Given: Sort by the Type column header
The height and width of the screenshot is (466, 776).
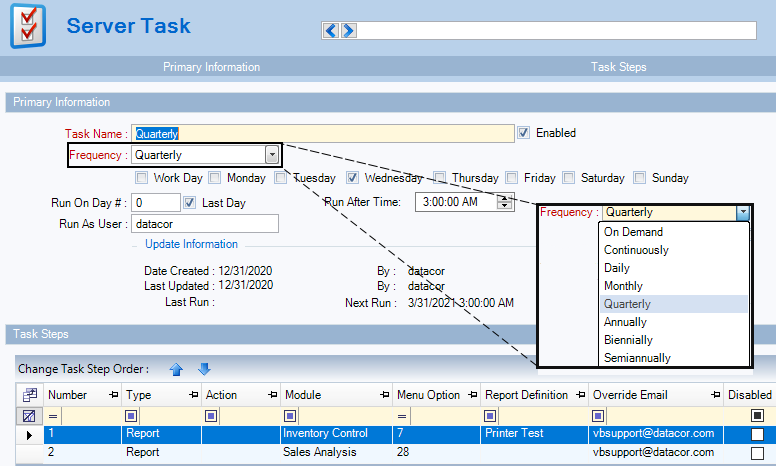Looking at the screenshot, I should pyautogui.click(x=139, y=395).
